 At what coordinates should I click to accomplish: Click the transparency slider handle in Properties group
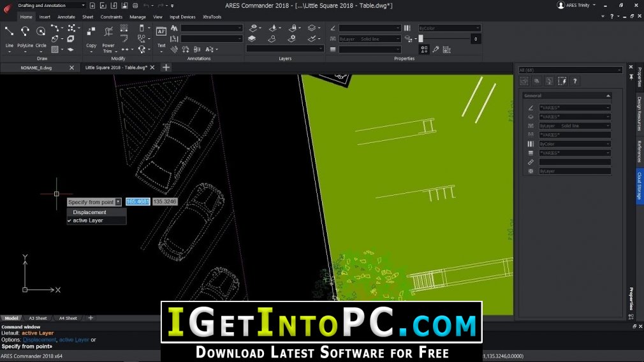click(x=421, y=39)
